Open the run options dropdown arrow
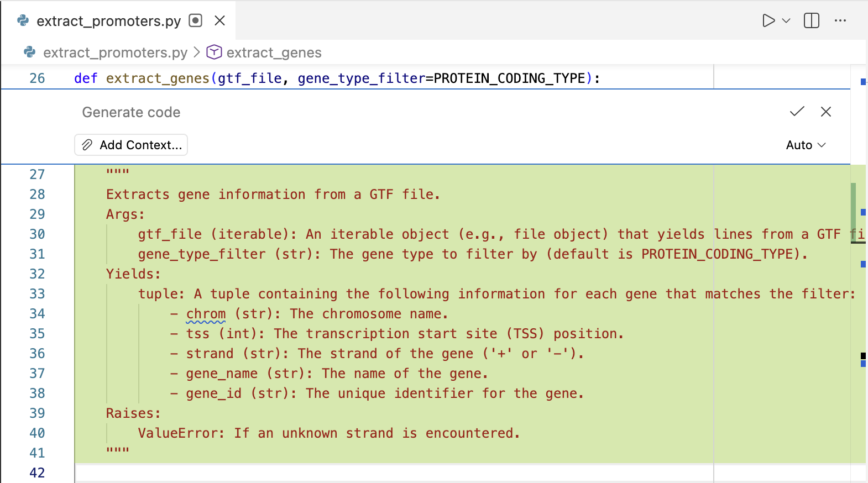868x483 pixels. point(786,21)
